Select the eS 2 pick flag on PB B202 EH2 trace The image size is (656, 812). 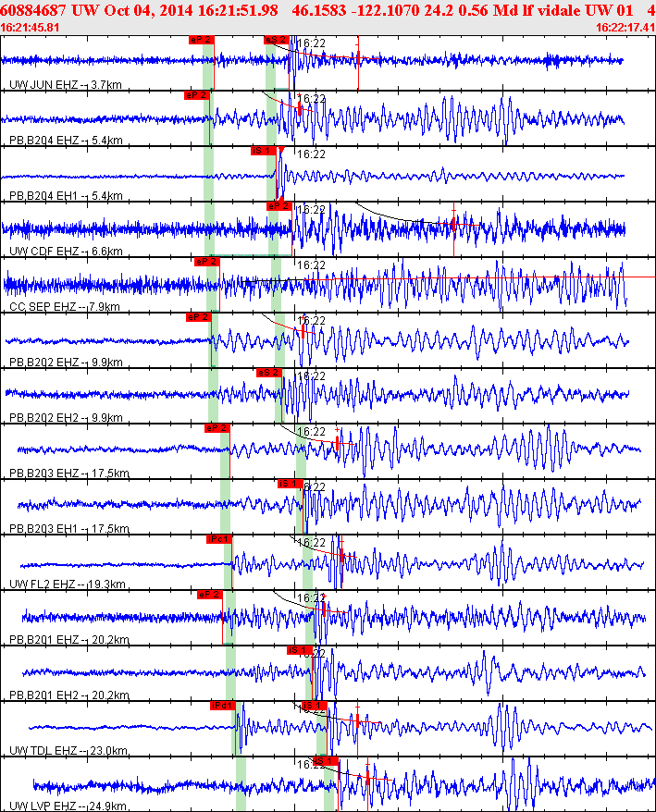click(269, 373)
